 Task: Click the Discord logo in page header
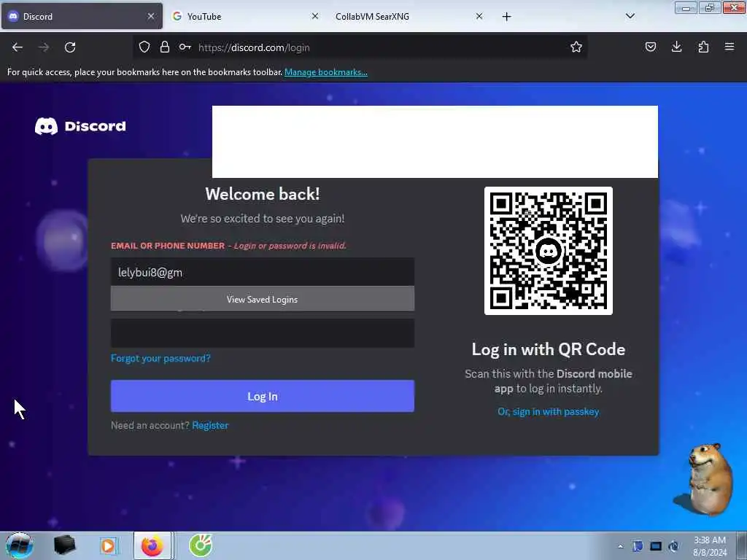pos(80,126)
